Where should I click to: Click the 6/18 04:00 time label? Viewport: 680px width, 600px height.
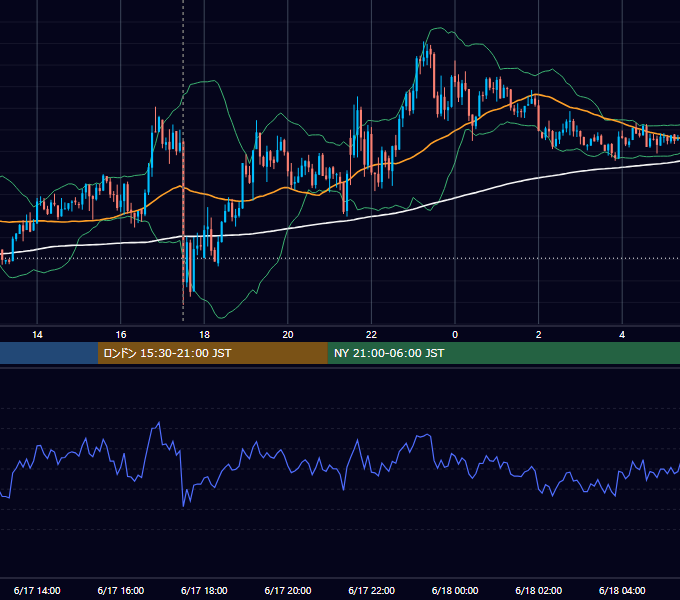pyautogui.click(x=622, y=590)
